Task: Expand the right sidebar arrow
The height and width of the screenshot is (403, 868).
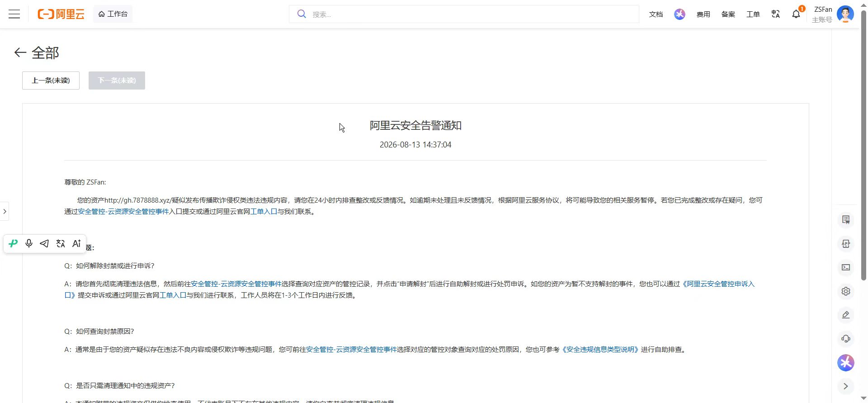Action: click(846, 386)
